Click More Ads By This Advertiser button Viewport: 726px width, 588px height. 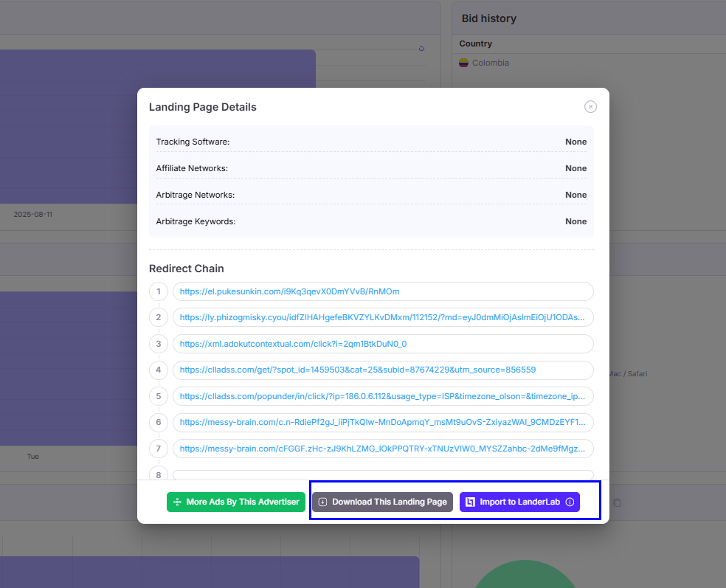coord(235,502)
